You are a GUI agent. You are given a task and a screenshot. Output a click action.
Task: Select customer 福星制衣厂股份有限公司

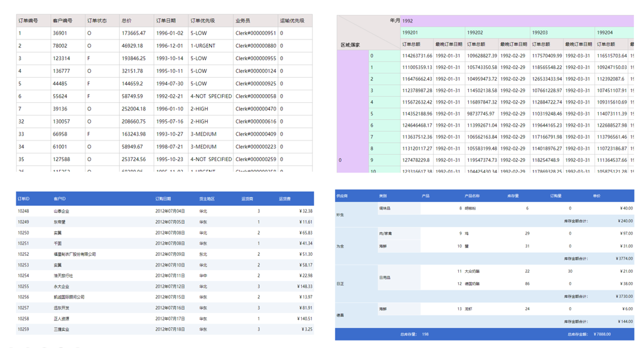click(x=75, y=255)
